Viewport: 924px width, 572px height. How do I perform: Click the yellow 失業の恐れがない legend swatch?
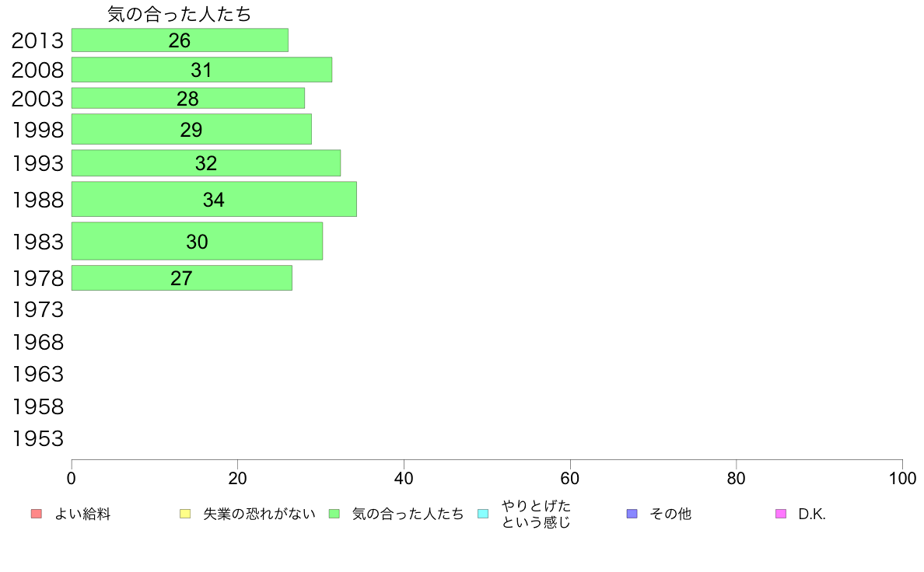(x=185, y=514)
